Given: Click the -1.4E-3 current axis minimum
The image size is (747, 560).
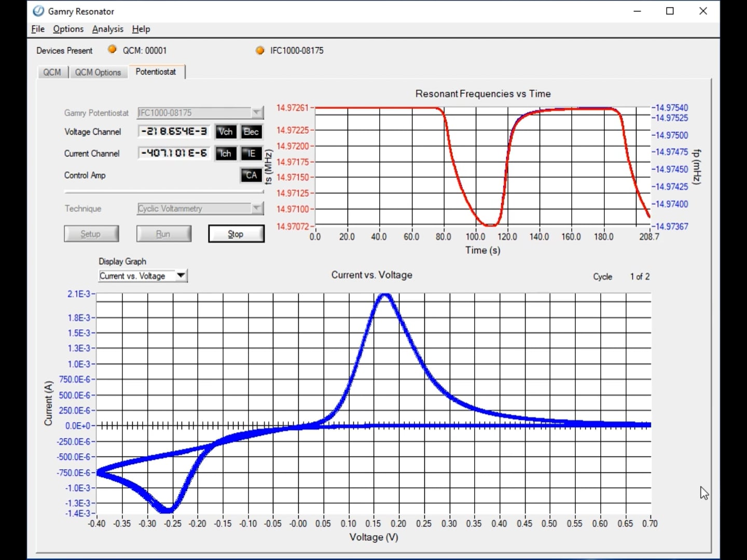Looking at the screenshot, I should [x=78, y=513].
